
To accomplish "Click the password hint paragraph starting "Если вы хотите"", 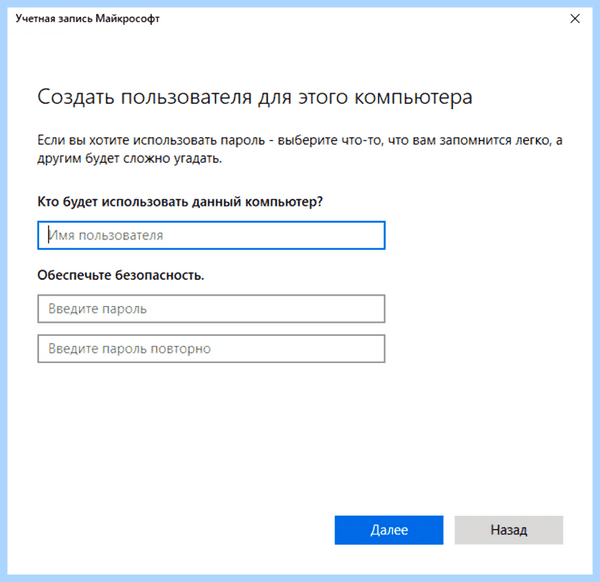I will (300, 149).
